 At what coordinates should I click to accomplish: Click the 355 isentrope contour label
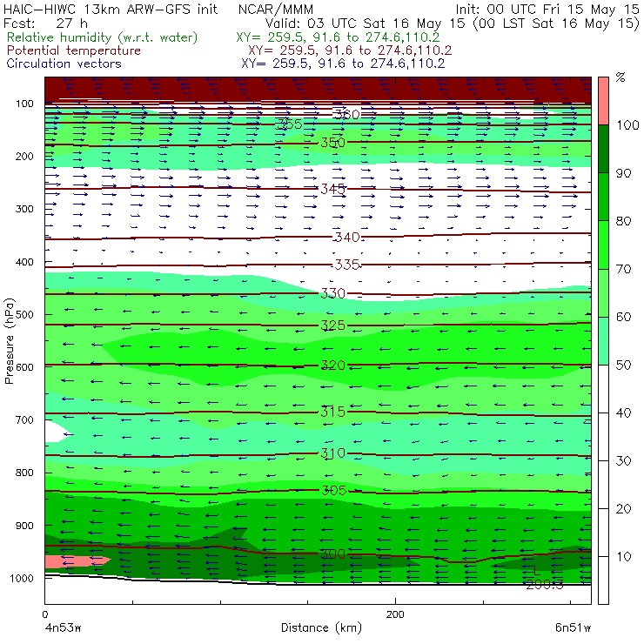(289, 124)
